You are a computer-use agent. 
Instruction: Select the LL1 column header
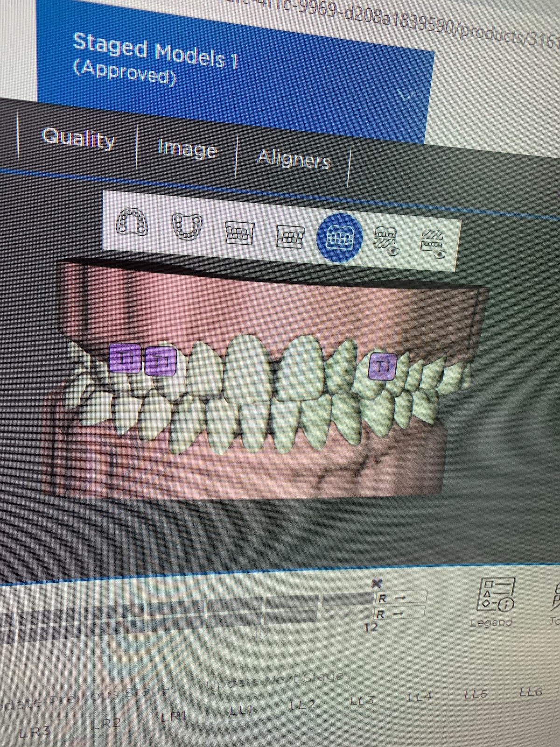click(241, 711)
